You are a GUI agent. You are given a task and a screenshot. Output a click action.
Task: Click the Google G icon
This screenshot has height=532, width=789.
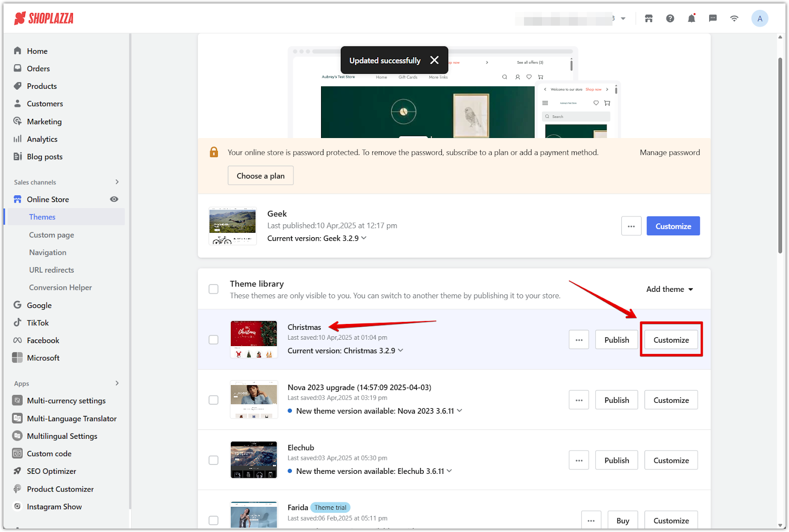click(x=18, y=305)
